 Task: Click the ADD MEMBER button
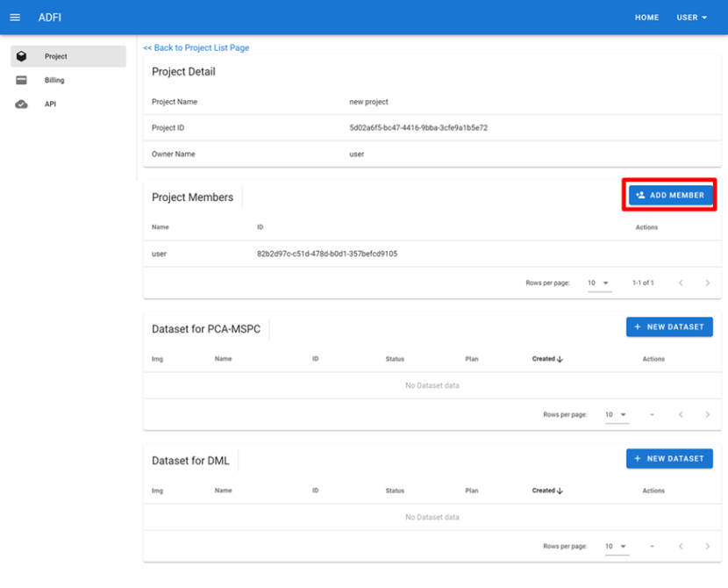coord(670,196)
